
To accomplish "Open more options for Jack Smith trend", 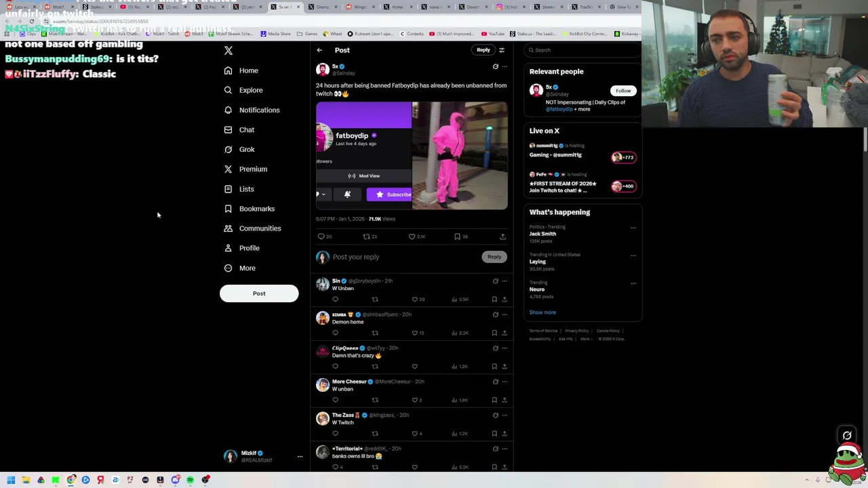I will [633, 228].
